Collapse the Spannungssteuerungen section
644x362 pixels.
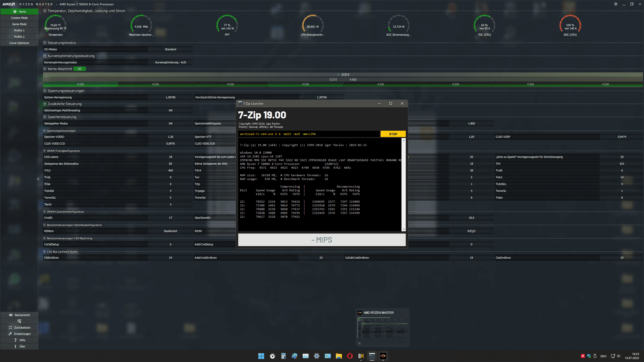[45, 91]
